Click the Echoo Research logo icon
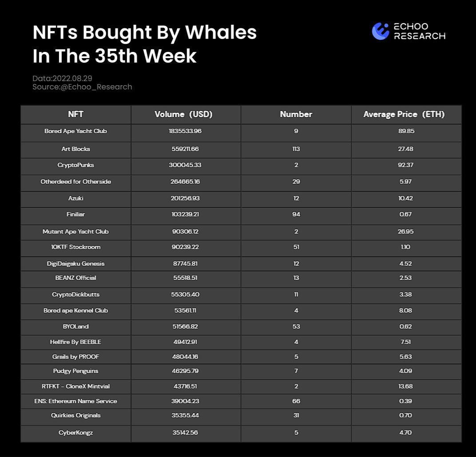This screenshot has width=476, height=457. [381, 31]
